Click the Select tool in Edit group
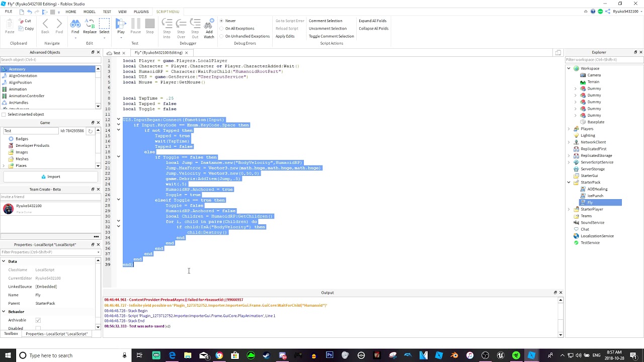This screenshot has height=362, width=644. click(x=104, y=26)
